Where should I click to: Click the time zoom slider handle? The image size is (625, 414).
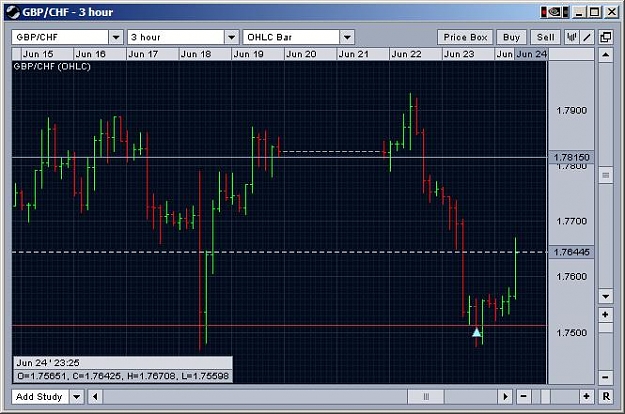click(x=545, y=396)
